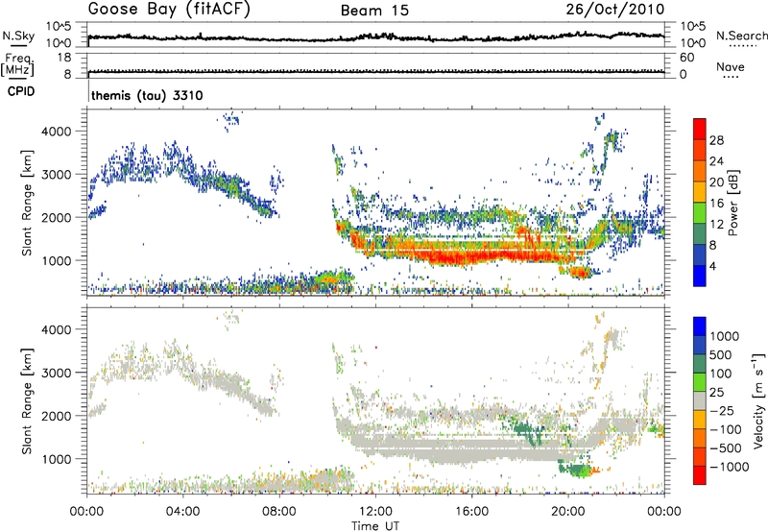The width and height of the screenshot is (768, 532).
Task: Click the "3000" tick on the power panel axis
Action: (x=59, y=175)
